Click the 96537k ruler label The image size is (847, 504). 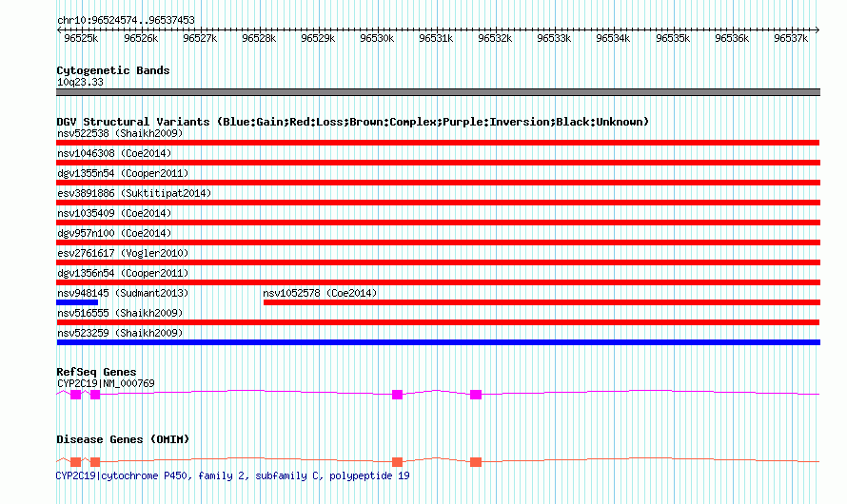point(790,38)
